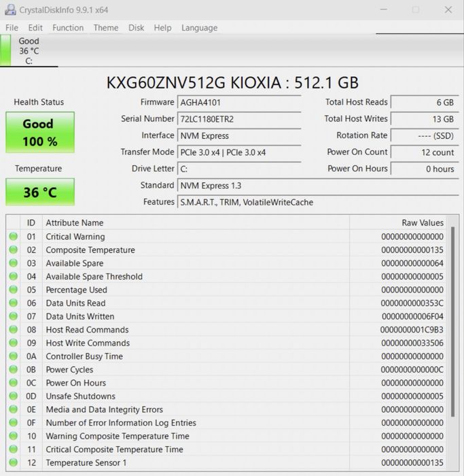Click Total Host Reads value 6 GB
Screen dimensions: 464x476
425,102
